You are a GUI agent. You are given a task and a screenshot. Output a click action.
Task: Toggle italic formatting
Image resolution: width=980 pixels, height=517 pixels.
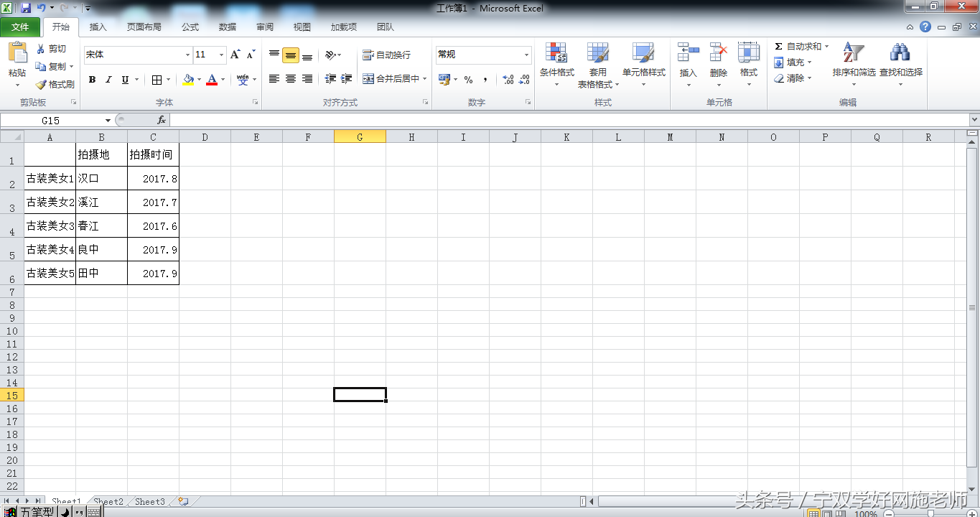pyautogui.click(x=108, y=80)
